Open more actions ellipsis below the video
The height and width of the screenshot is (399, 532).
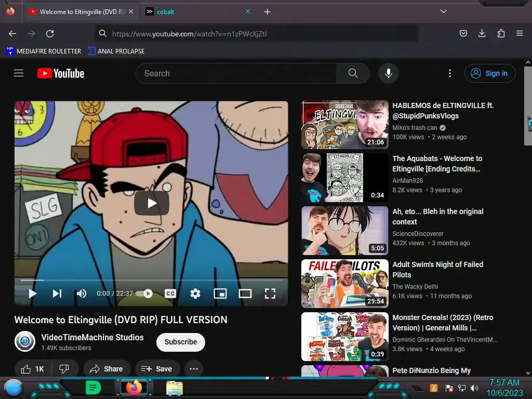click(194, 369)
